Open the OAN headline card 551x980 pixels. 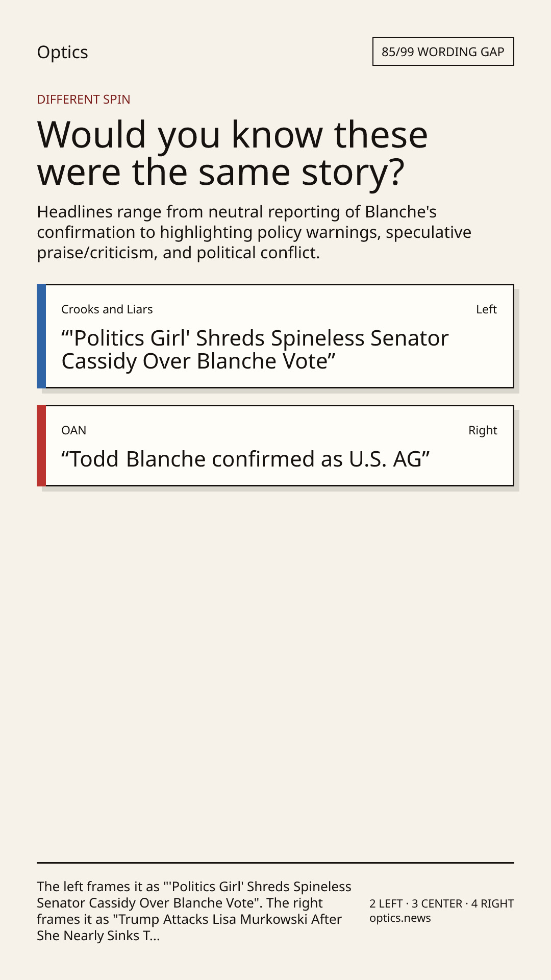pyautogui.click(x=275, y=446)
